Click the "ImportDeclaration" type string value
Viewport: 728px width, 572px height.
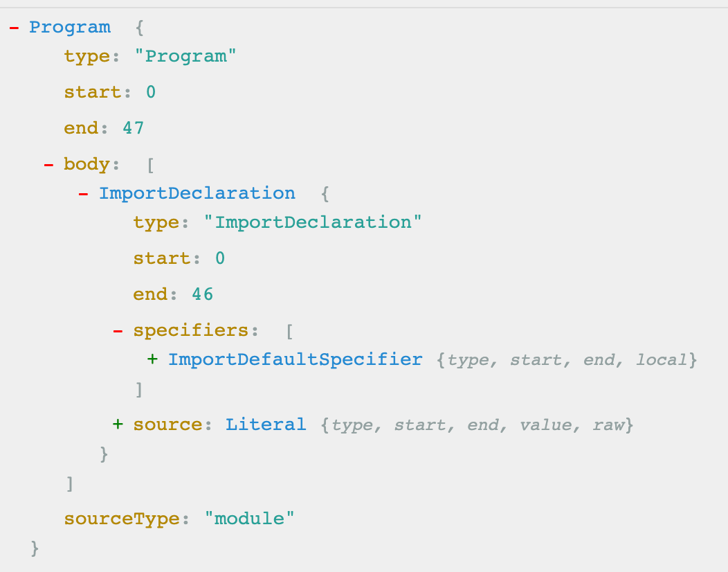[312, 222]
